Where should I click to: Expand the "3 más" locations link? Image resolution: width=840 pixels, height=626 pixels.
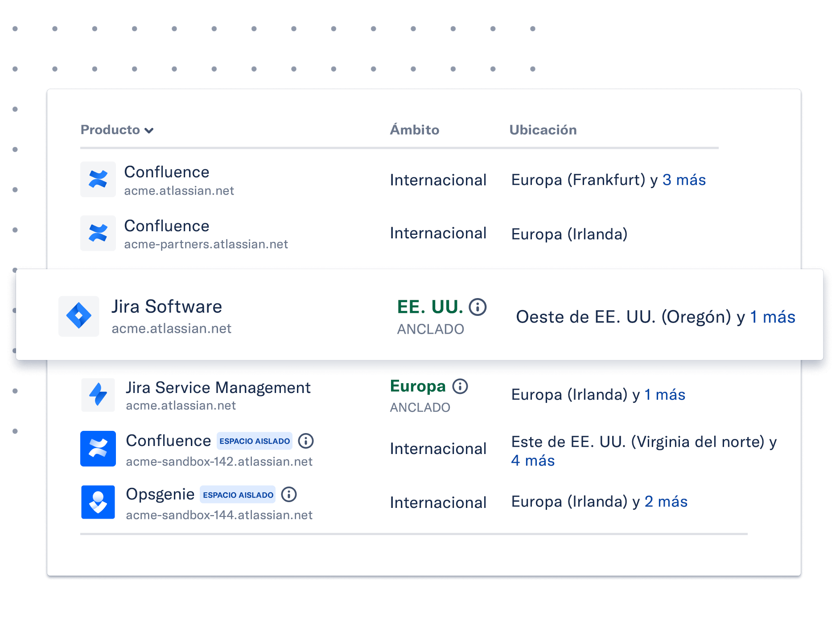684,180
